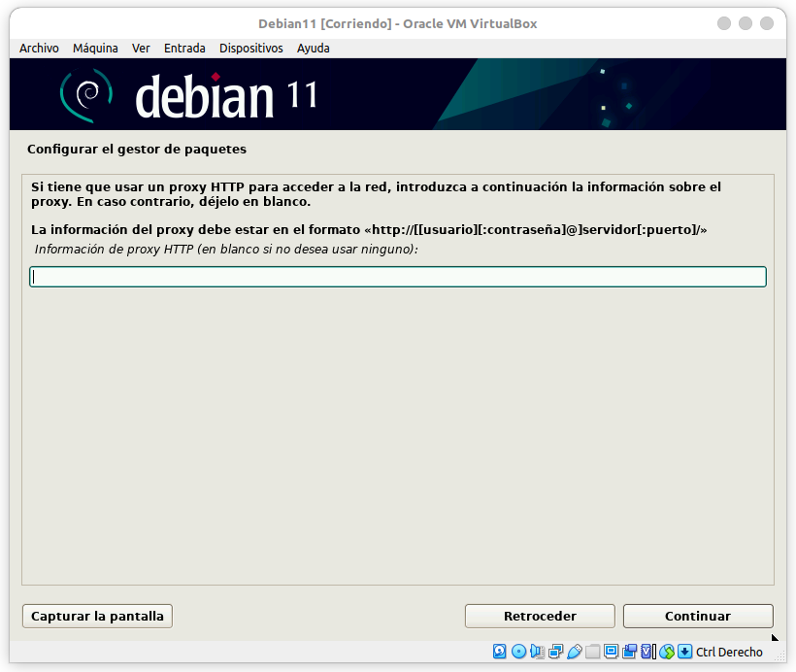This screenshot has width=796, height=672.
Task: Close the VirtualBox window
Action: (767, 23)
